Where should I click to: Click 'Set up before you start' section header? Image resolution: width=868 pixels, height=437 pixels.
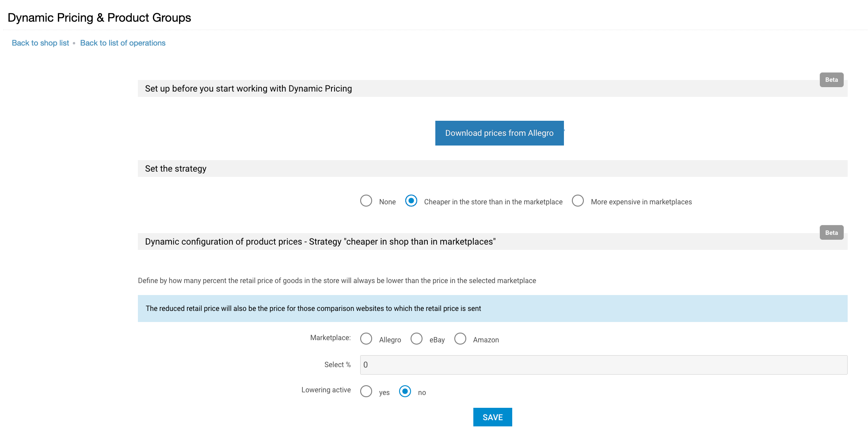[x=248, y=88]
